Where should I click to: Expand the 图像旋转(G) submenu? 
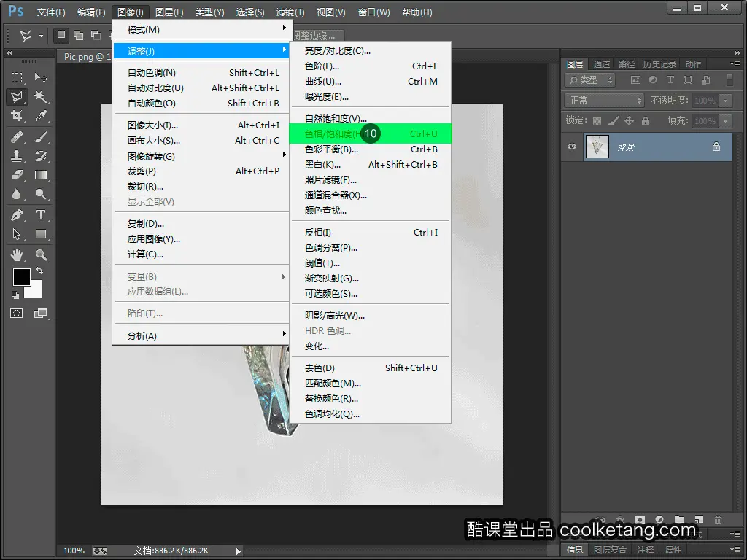201,156
